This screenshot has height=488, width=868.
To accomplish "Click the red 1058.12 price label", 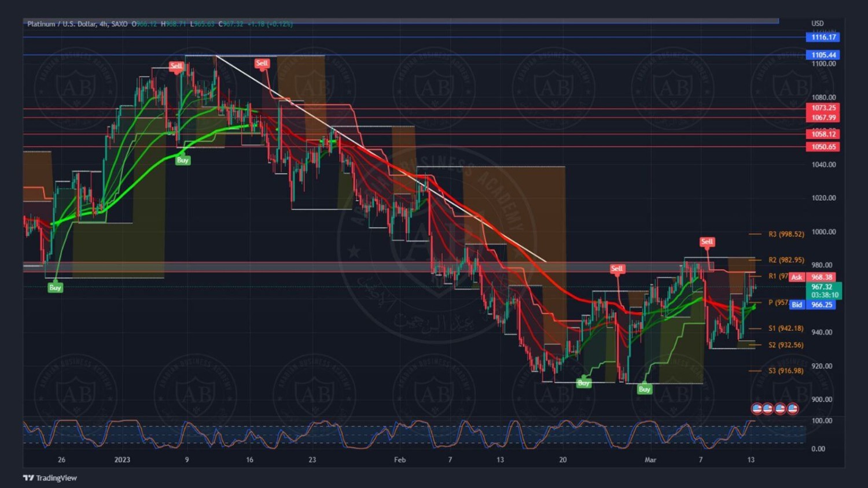I will point(823,134).
